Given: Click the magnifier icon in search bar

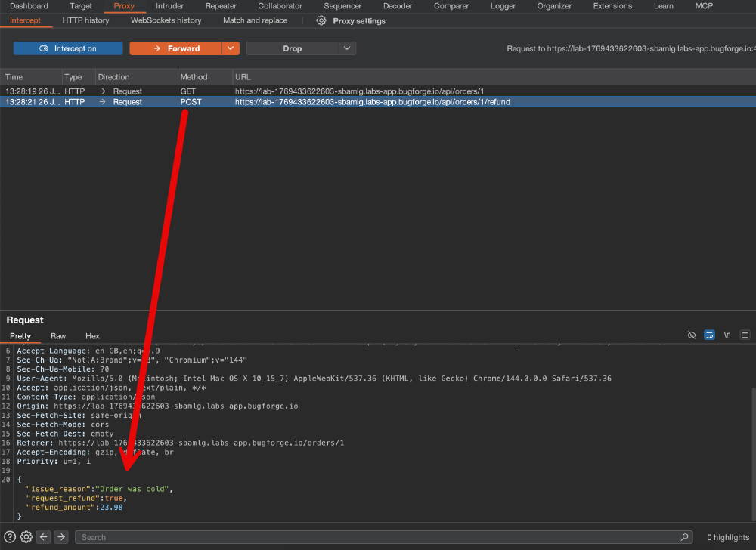Looking at the screenshot, I should pyautogui.click(x=684, y=537).
